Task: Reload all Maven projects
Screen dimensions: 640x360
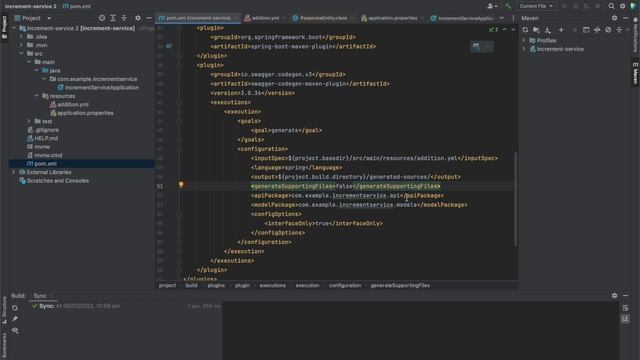Action: [525, 30]
